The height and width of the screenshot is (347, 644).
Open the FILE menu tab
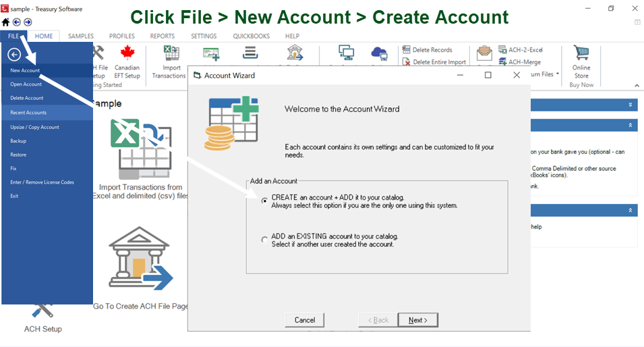click(13, 36)
